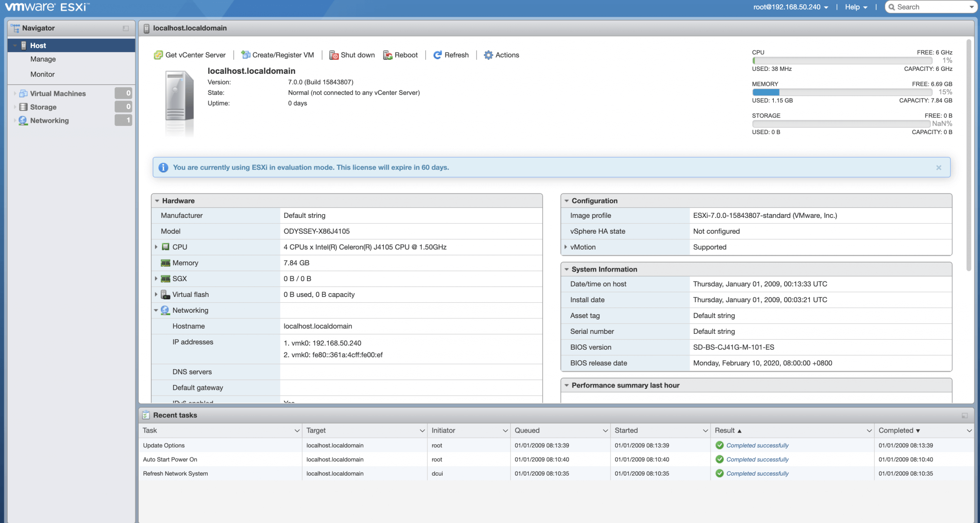The width and height of the screenshot is (980, 523).
Task: Click the Manage navigation entry
Action: [43, 59]
